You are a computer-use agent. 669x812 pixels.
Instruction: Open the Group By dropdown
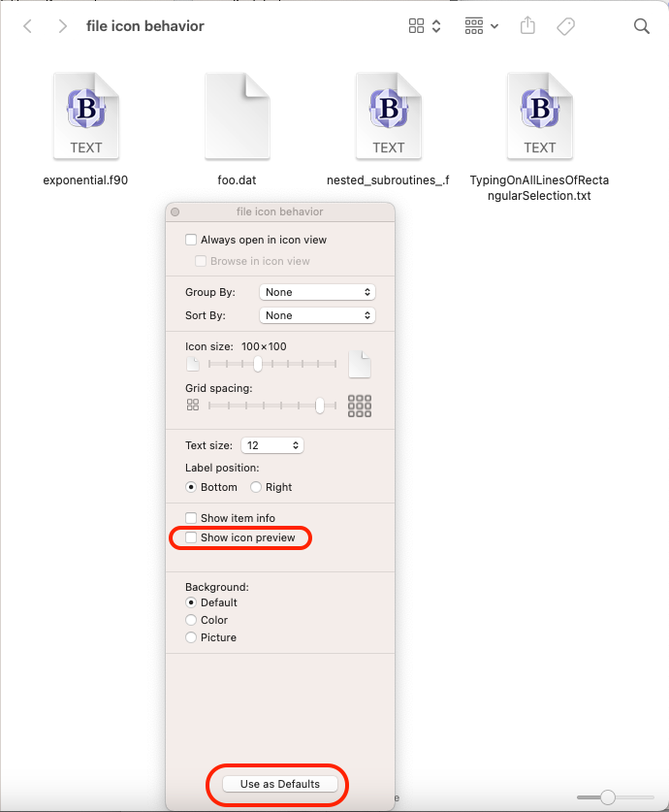click(317, 292)
